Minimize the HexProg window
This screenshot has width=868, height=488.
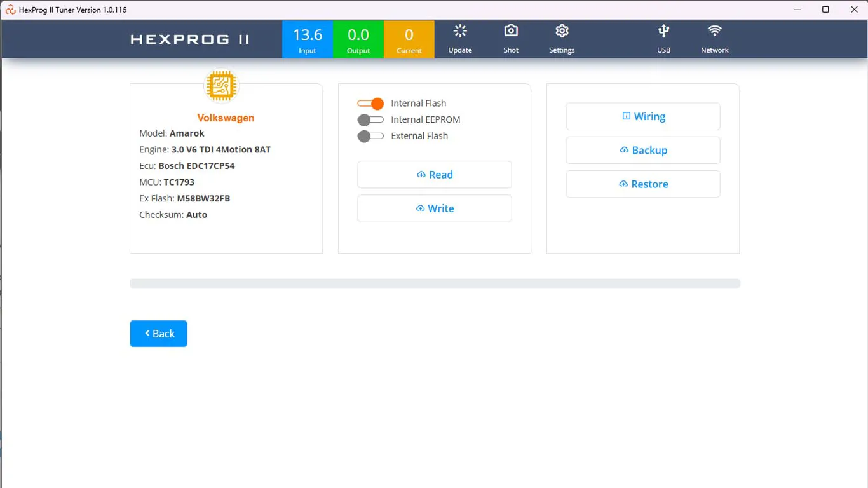pos(797,10)
